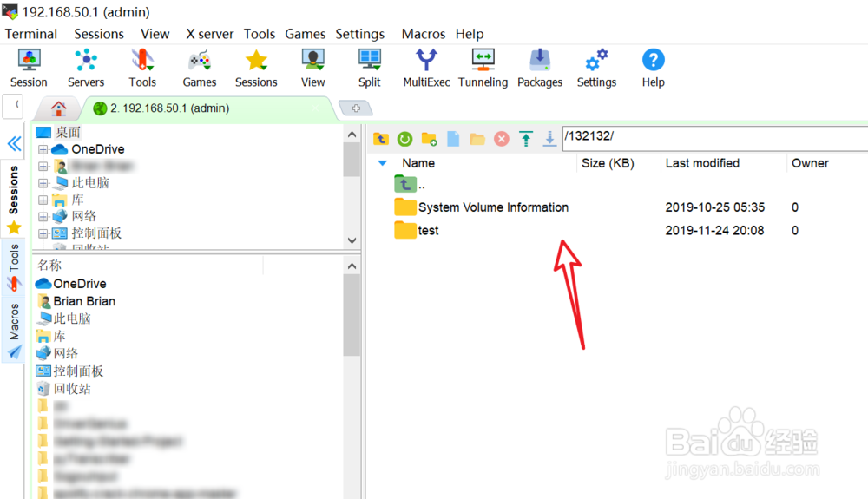Click tree pane scroll down arrow
The image size is (868, 499).
tap(352, 240)
